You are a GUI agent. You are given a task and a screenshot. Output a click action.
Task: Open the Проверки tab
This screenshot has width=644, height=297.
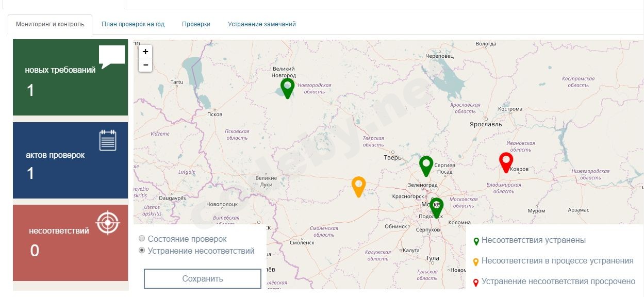pos(196,24)
